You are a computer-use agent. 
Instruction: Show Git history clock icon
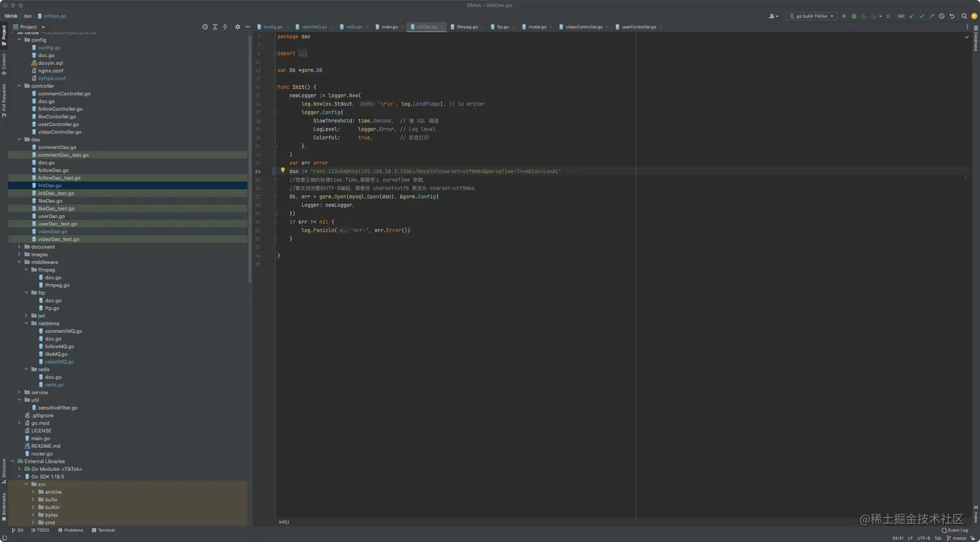click(x=942, y=16)
